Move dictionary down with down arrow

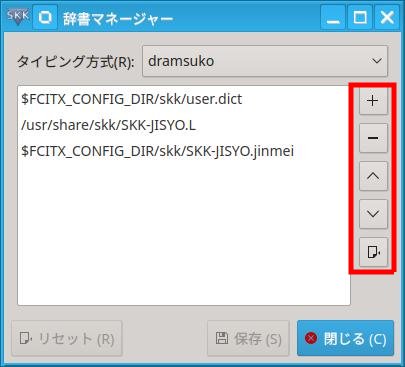tap(373, 214)
